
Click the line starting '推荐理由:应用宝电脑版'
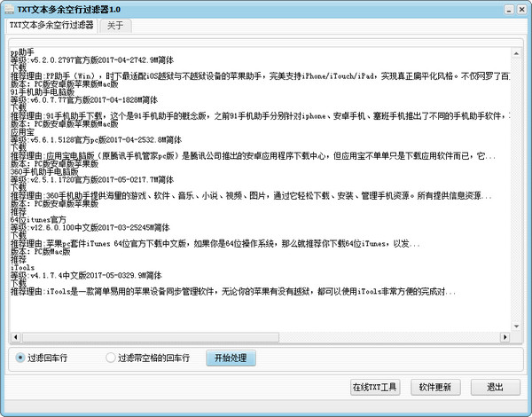253,156
